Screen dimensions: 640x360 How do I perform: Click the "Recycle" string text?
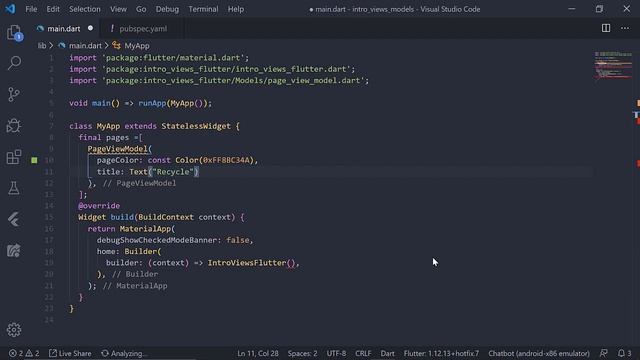pyautogui.click(x=173, y=171)
